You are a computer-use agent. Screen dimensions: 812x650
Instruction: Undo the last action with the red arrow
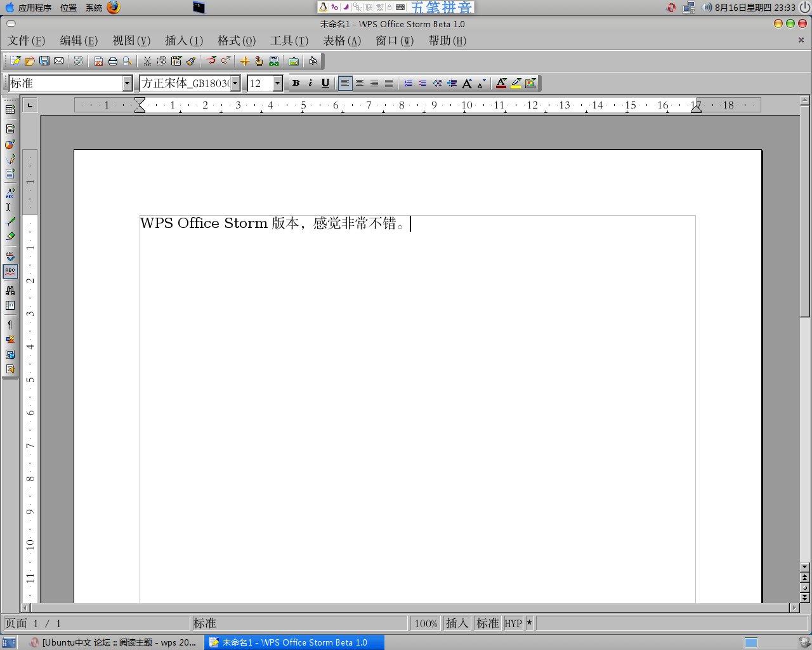[211, 61]
